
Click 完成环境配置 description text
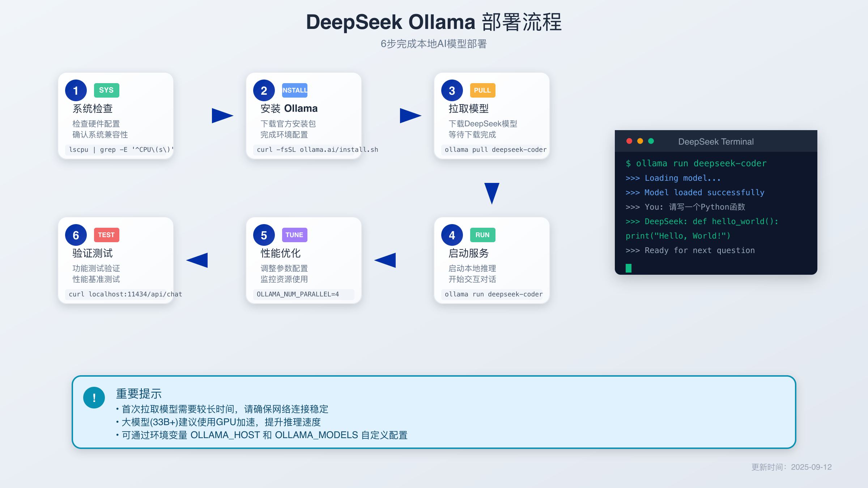coord(284,134)
